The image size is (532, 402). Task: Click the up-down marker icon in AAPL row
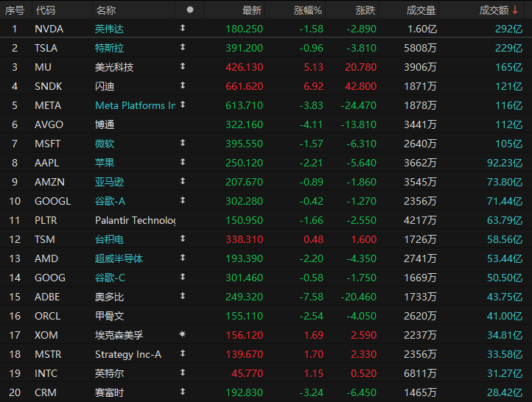pyautogui.click(x=183, y=162)
